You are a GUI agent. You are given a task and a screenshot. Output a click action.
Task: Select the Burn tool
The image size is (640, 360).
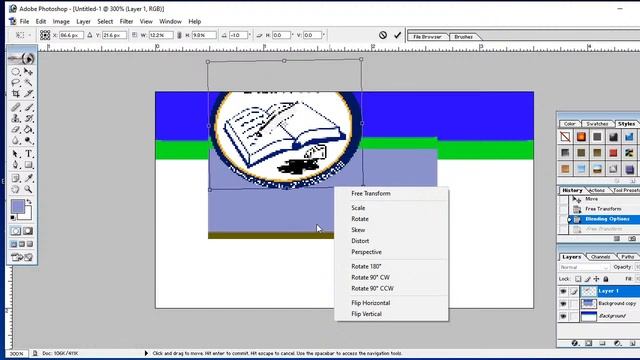tap(28, 140)
